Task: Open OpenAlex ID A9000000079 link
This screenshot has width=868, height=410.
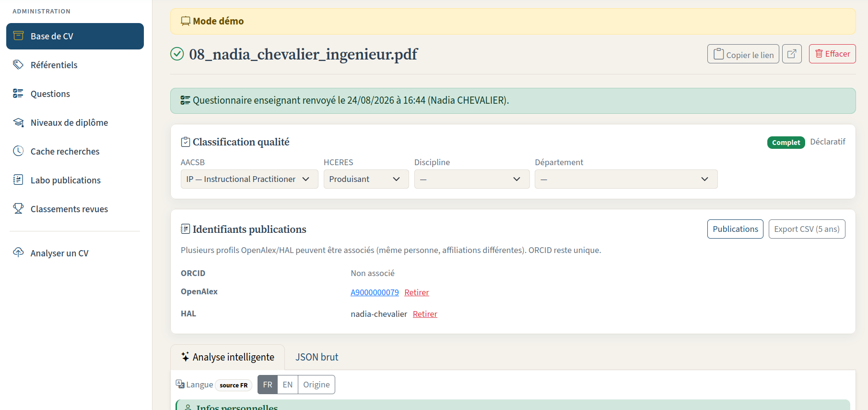Action: [x=375, y=292]
